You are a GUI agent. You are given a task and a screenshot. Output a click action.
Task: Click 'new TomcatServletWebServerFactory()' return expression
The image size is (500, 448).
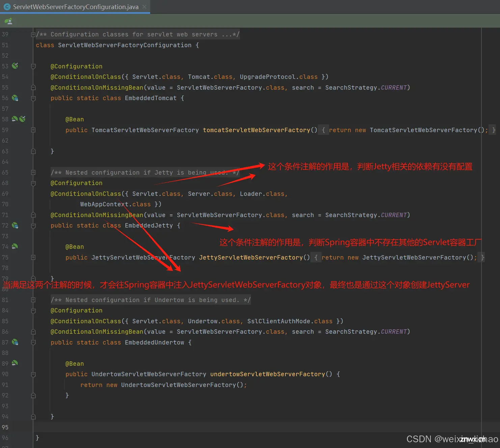(x=419, y=130)
